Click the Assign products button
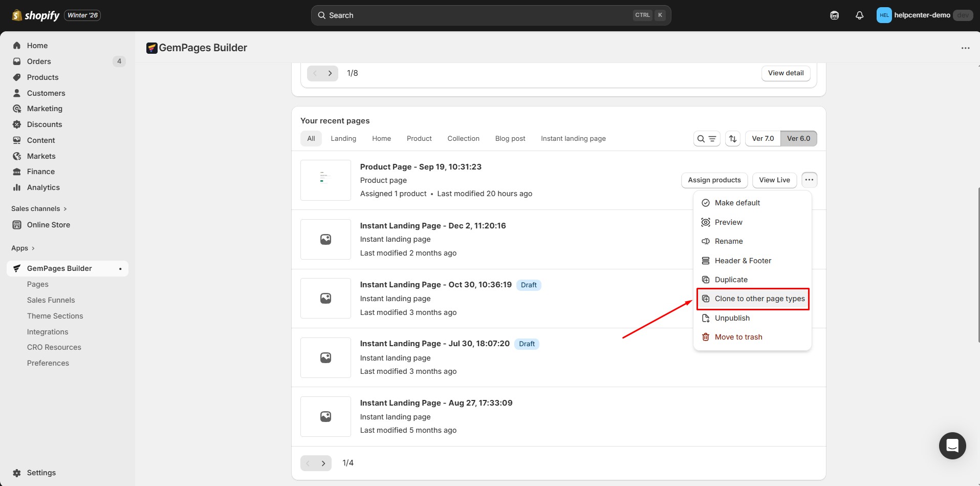This screenshot has height=486, width=980. [714, 180]
